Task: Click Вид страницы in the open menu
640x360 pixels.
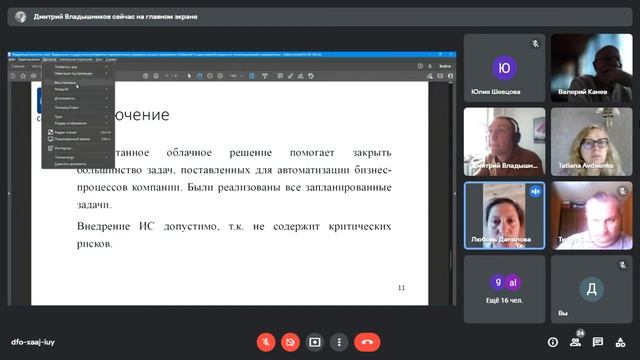Action: coord(78,82)
